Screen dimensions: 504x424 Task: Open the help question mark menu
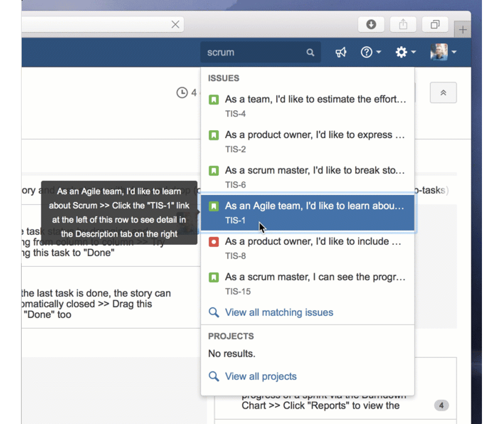(371, 52)
